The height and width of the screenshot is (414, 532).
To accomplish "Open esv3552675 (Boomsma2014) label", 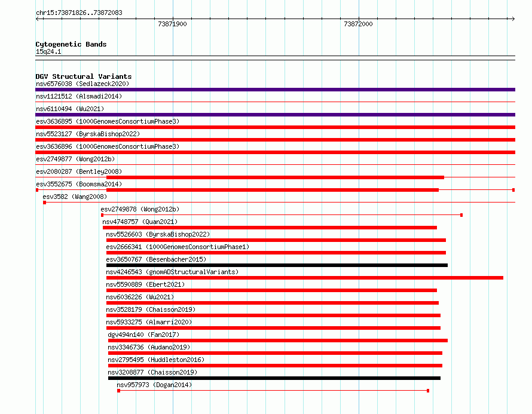I will [x=79, y=184].
